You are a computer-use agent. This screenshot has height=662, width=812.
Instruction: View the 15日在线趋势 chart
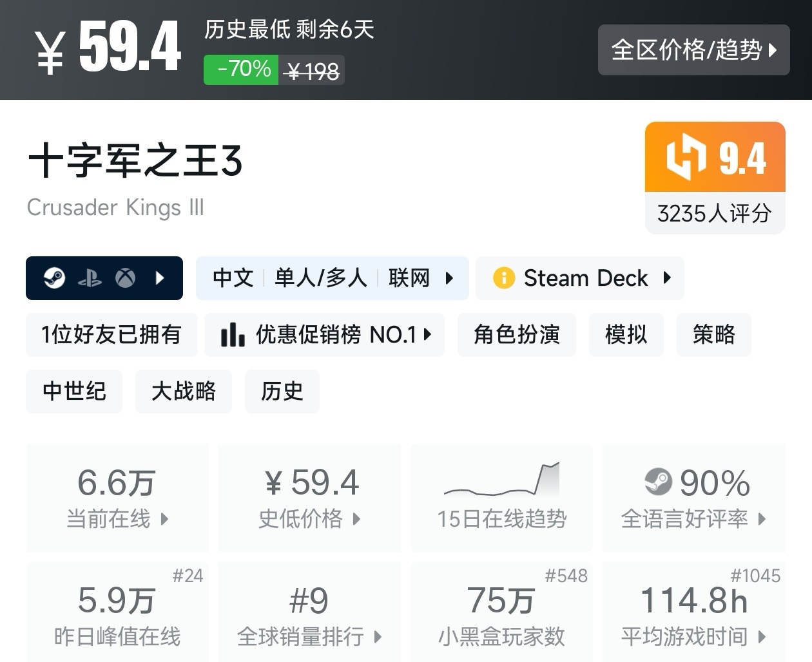tap(501, 497)
